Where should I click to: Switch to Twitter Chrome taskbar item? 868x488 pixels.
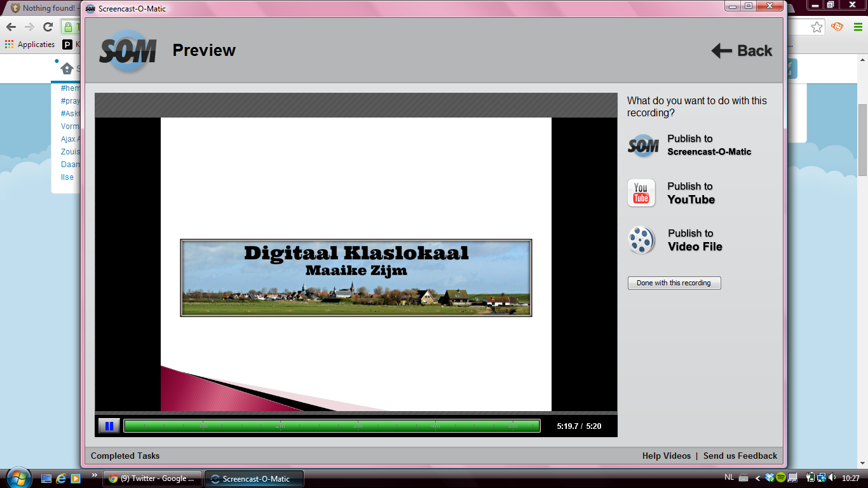[153, 478]
